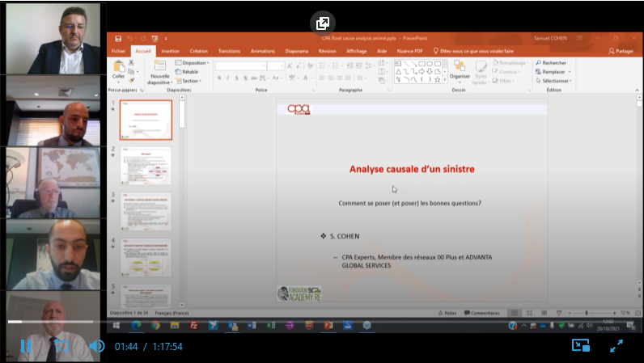Screen dimensions: 644x363
Task: Rewind the video with the back button
Action: click(x=61, y=346)
